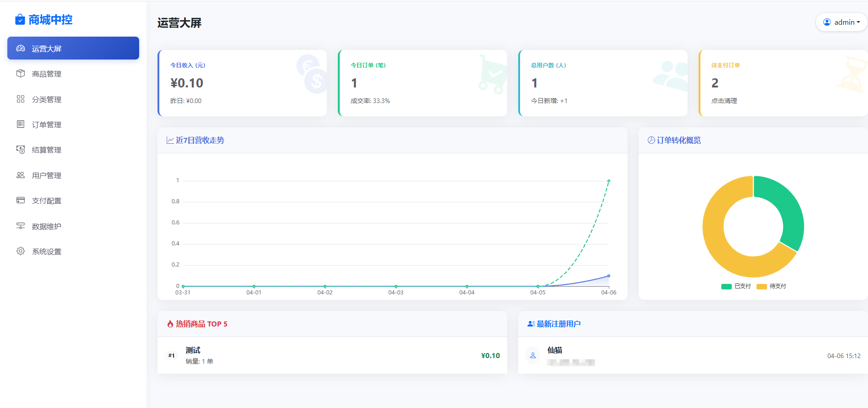Click the credit card icon for 支付配置

coord(21,201)
